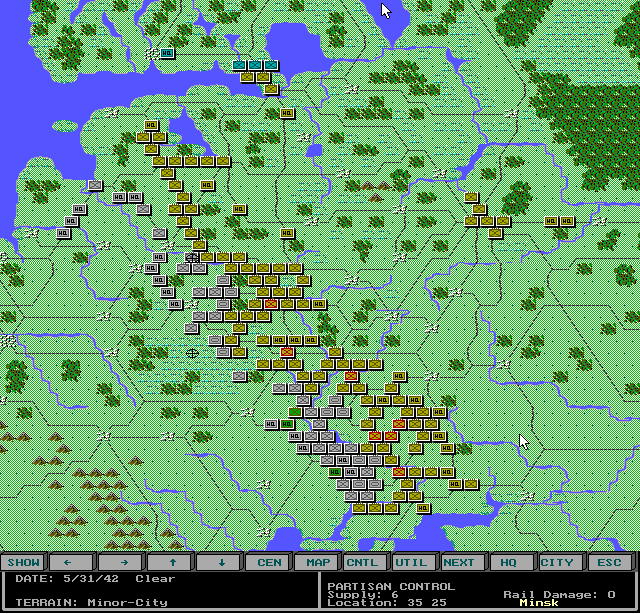Image resolution: width=640 pixels, height=614 pixels.
Task: Click the DATE: 5/31/42 text
Action: (x=67, y=579)
